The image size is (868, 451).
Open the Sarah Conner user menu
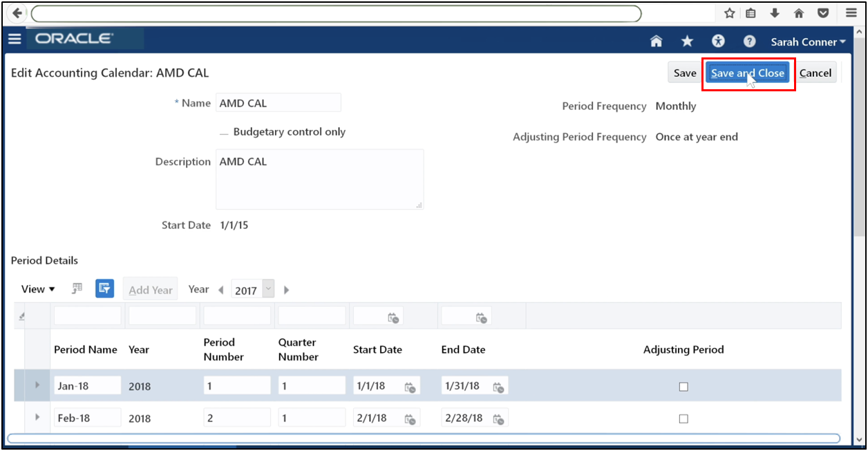click(x=807, y=41)
